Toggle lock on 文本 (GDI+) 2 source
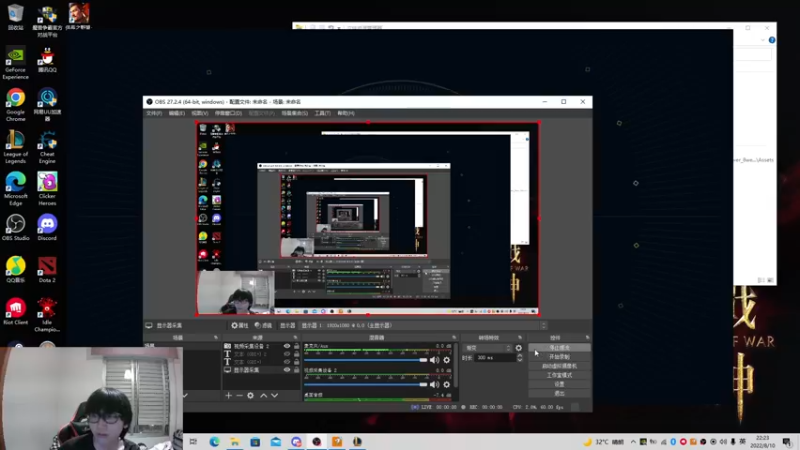Image resolution: width=800 pixels, height=450 pixels. pyautogui.click(x=296, y=354)
